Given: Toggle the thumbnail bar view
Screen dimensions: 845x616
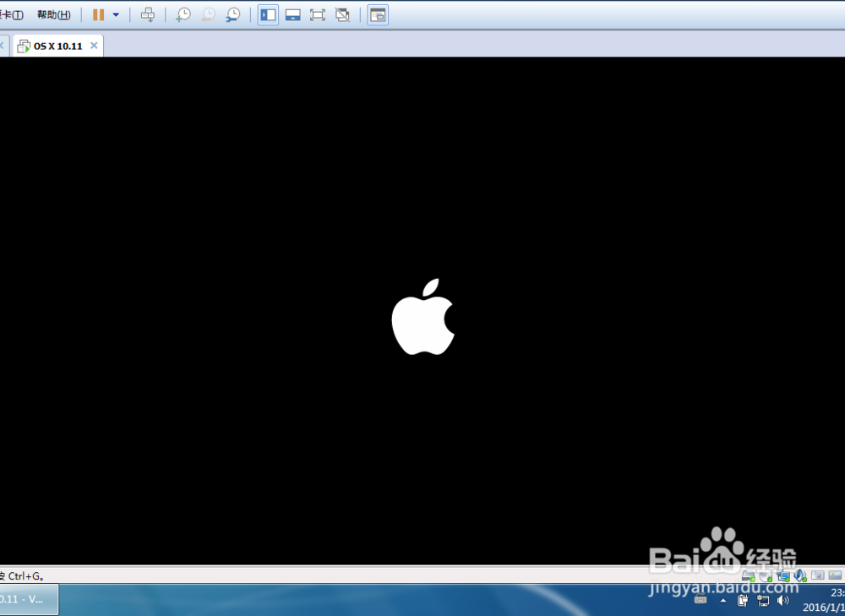Looking at the screenshot, I should pos(292,14).
